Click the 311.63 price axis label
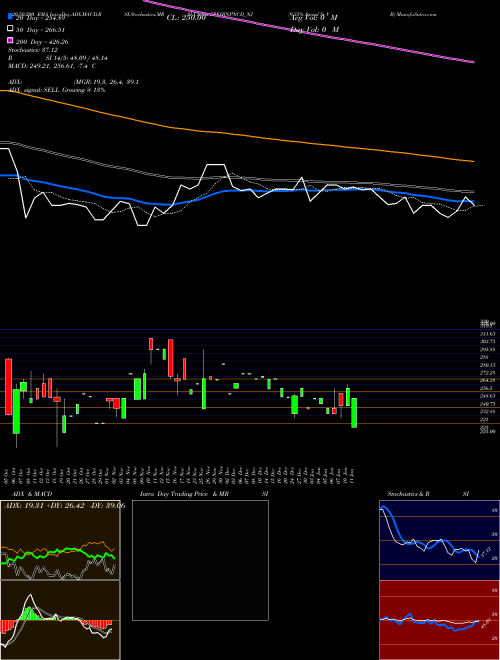Viewport: 500px width, 660px height. 488,333
